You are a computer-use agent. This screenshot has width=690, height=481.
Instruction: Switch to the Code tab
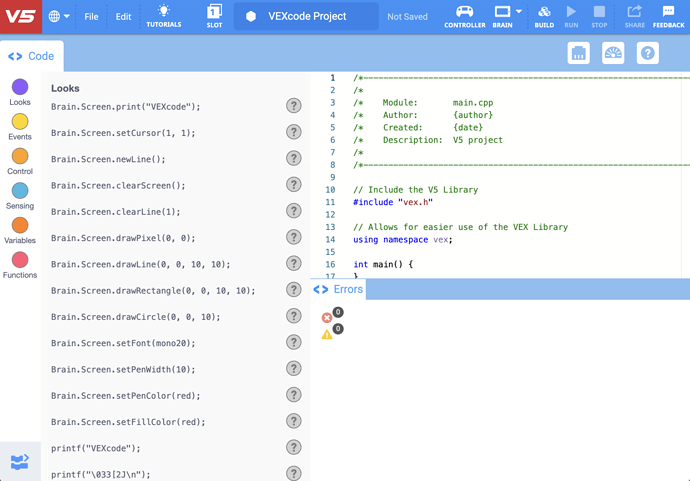click(x=32, y=56)
